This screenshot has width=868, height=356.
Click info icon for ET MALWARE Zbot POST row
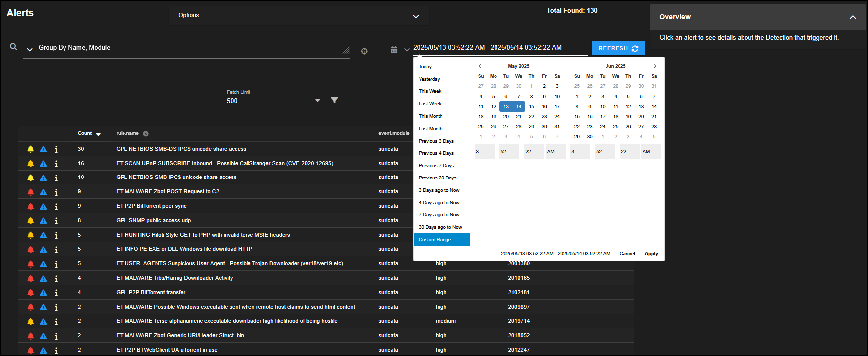click(x=56, y=192)
